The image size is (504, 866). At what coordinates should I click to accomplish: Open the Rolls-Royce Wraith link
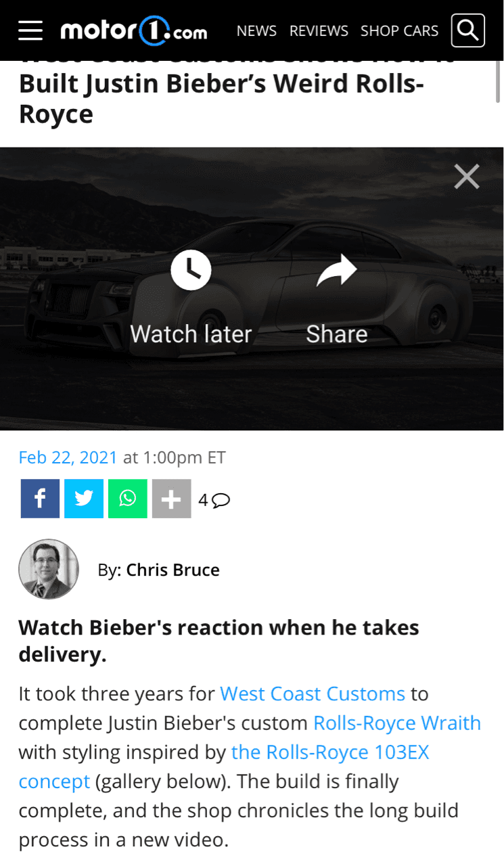point(397,723)
